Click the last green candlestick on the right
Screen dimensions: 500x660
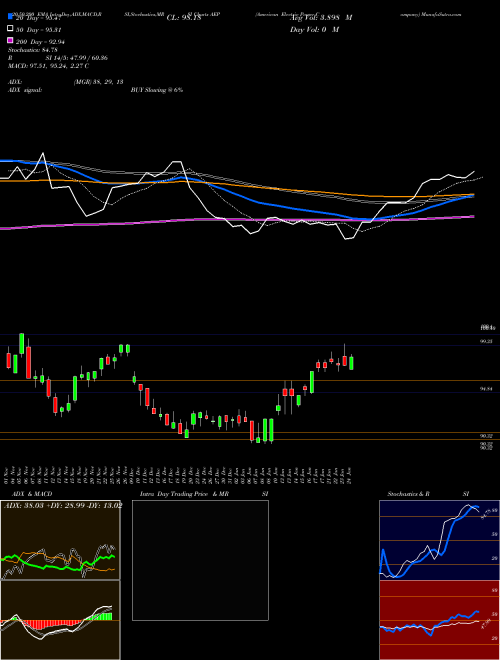(351, 362)
